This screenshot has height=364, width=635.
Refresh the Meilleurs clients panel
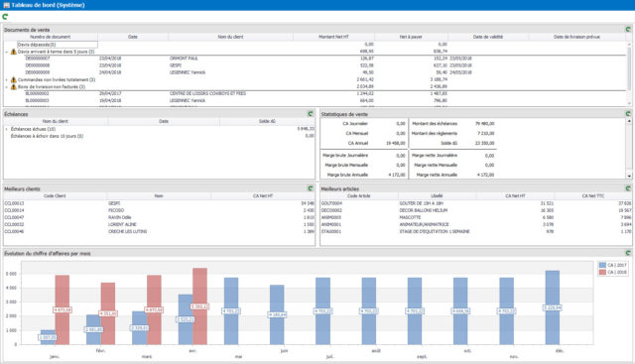point(311,188)
